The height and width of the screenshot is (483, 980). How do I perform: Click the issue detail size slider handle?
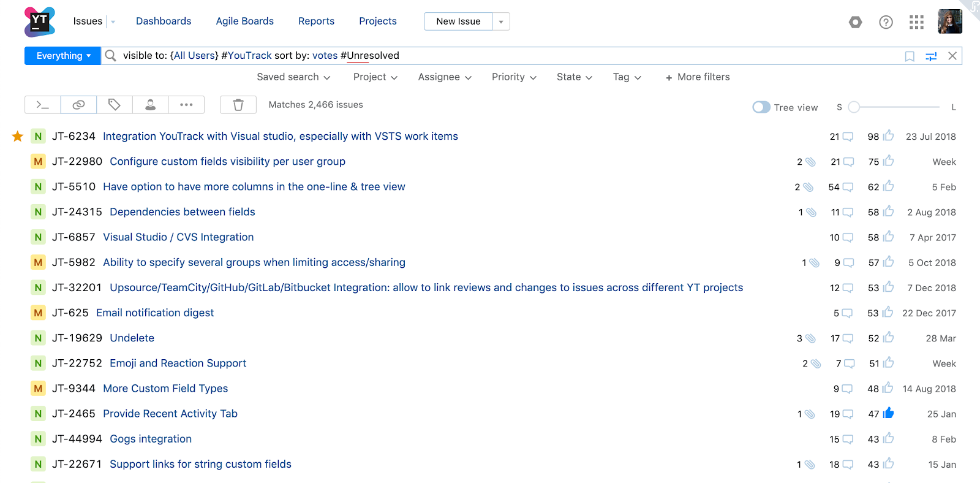point(854,107)
